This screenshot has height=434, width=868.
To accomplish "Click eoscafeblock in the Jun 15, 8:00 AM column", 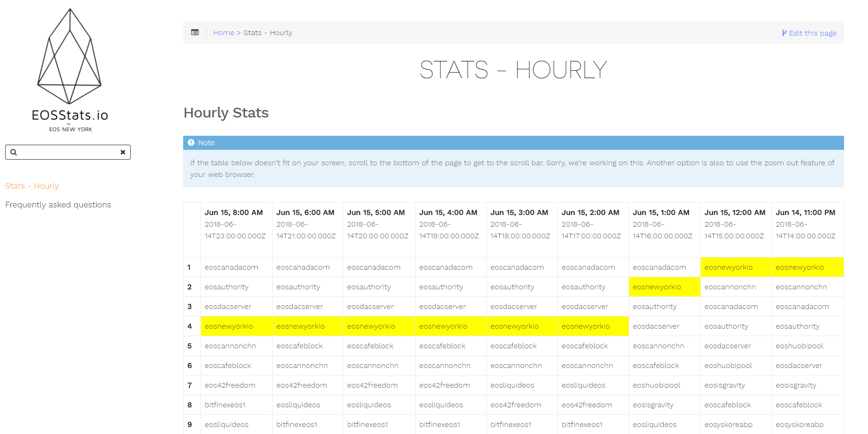I will pos(228,366).
